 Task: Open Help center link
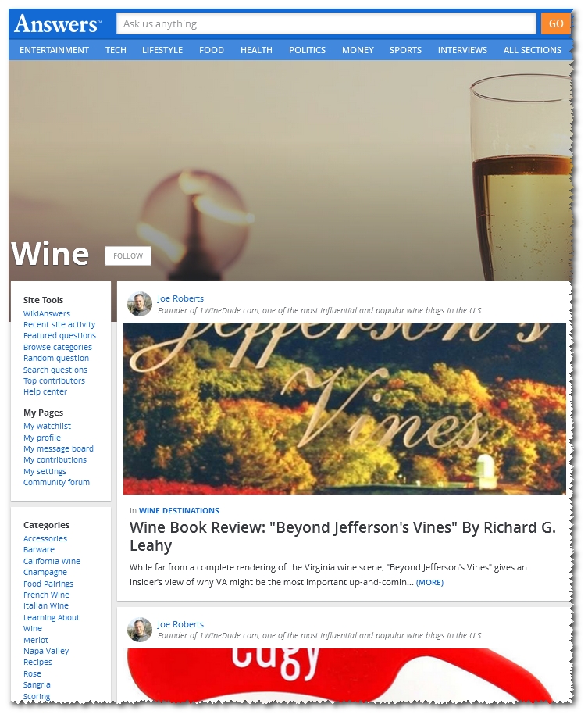tap(45, 391)
